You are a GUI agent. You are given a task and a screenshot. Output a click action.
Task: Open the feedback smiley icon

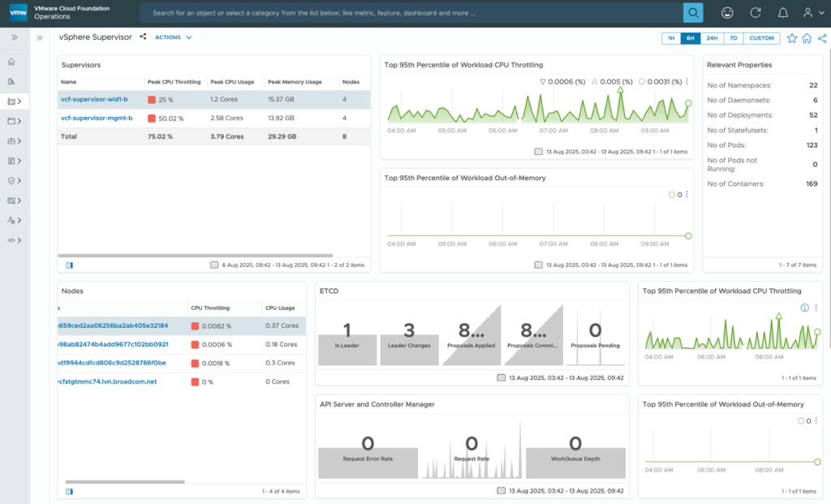click(x=728, y=13)
